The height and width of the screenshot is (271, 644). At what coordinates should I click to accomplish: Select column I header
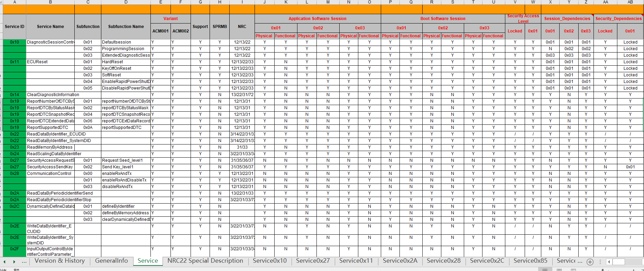click(x=242, y=2)
